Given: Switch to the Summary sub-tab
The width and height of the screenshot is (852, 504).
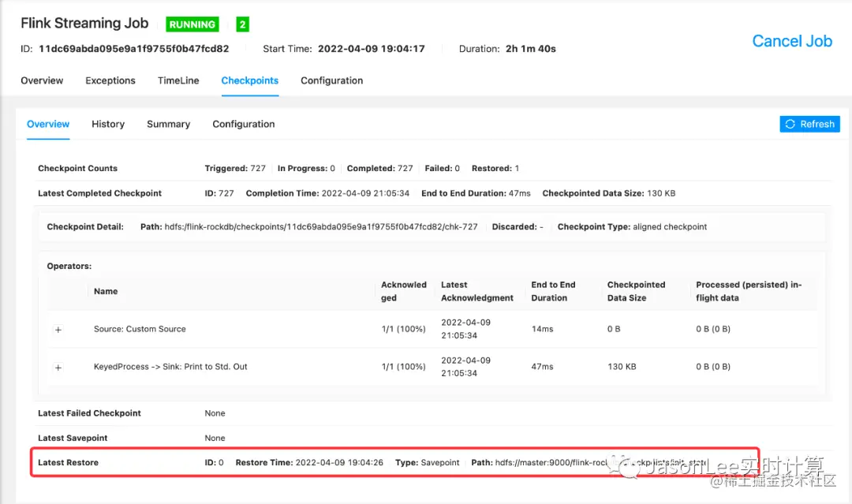Looking at the screenshot, I should (169, 124).
